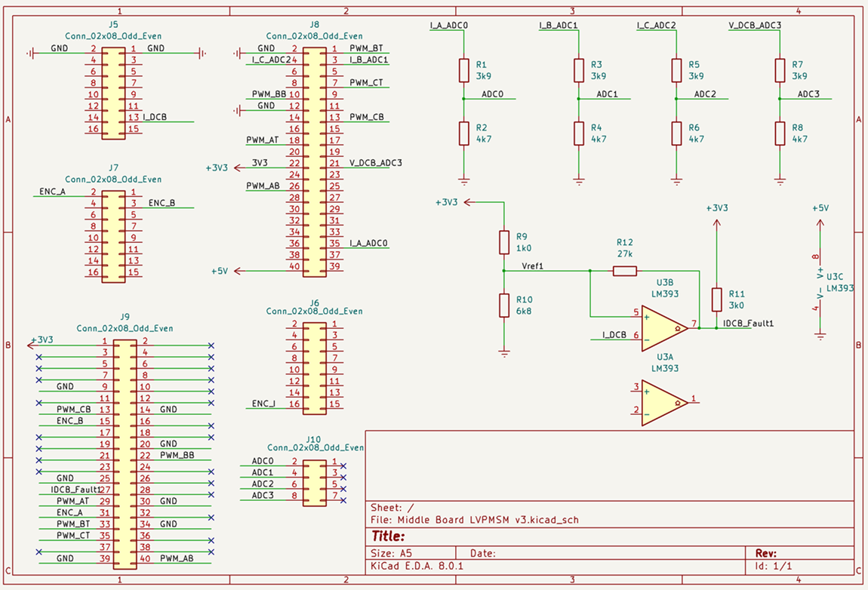The height and width of the screenshot is (590, 868).
Task: Select the V_DCB_ADC3 label above R7
Action: click(x=754, y=26)
